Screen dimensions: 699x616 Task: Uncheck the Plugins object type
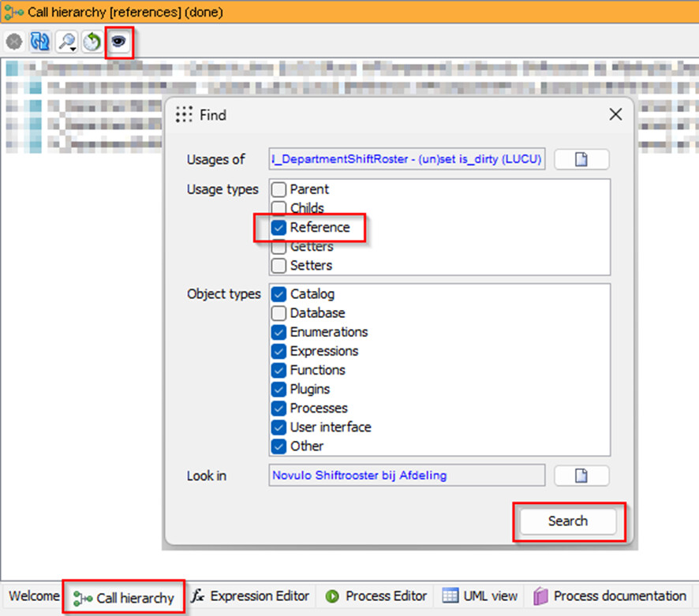tap(278, 389)
